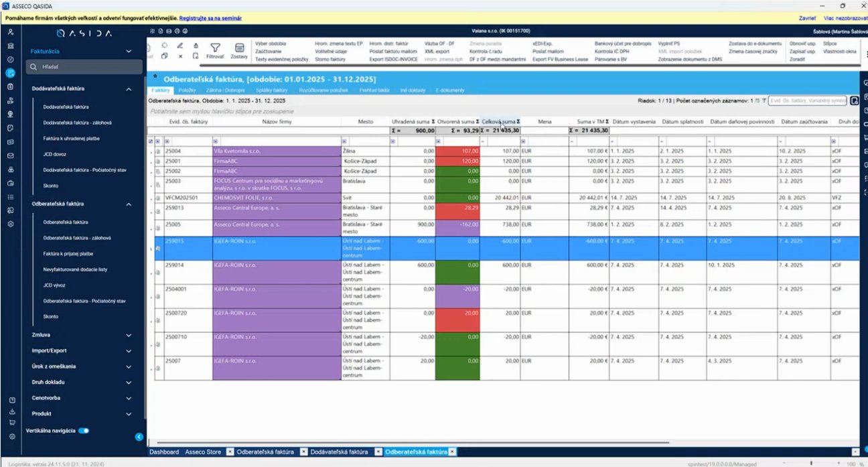Click the download icon in the left rail
Image resolution: width=868 pixels, height=467 pixels.
click(11, 411)
